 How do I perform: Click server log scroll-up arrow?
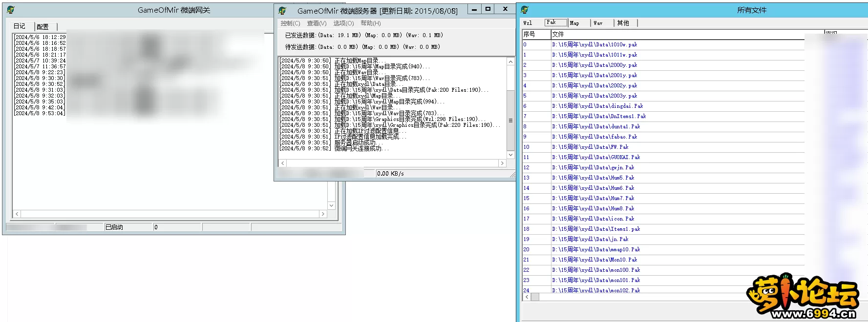tap(511, 62)
